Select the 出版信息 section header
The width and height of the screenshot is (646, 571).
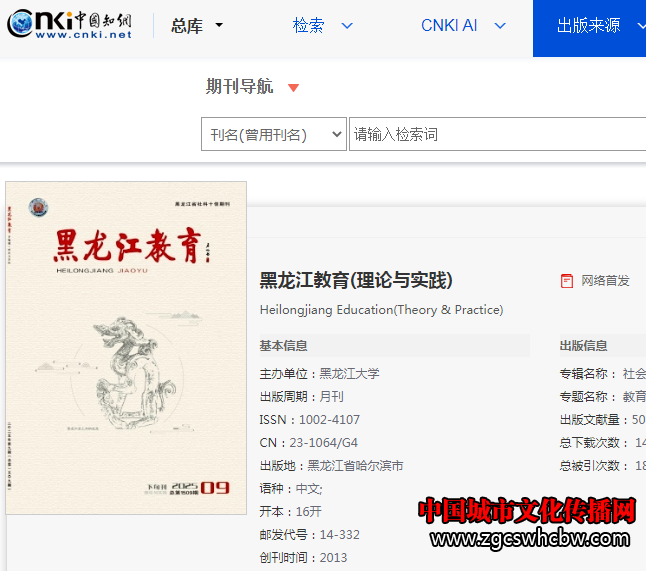coord(583,346)
